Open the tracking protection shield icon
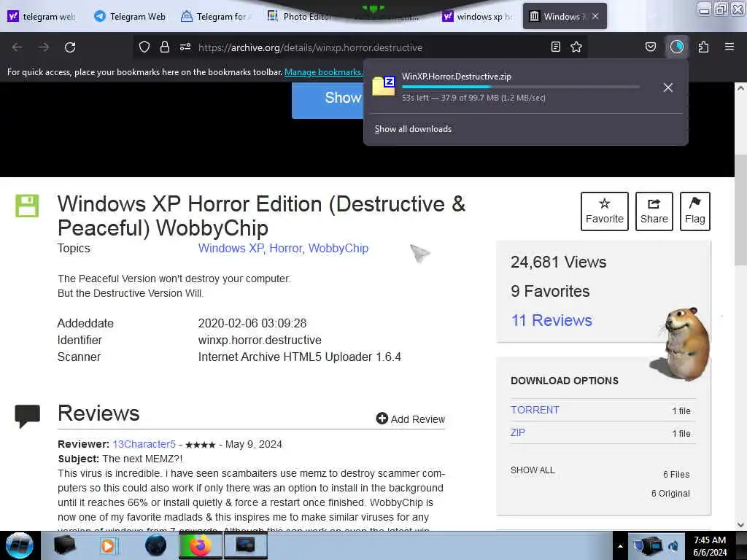This screenshot has width=747, height=560. click(x=144, y=47)
